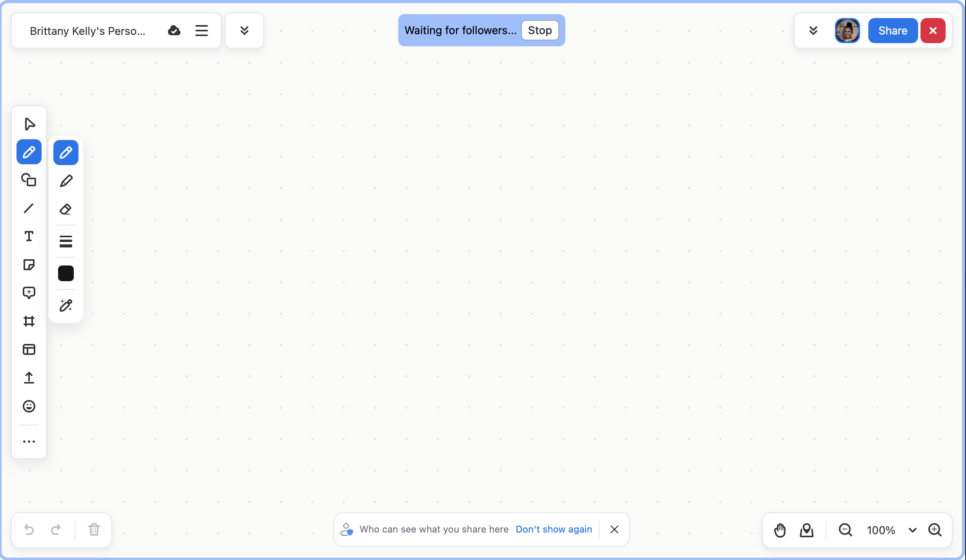966x560 pixels.
Task: Pick the frame tool
Action: tap(29, 321)
